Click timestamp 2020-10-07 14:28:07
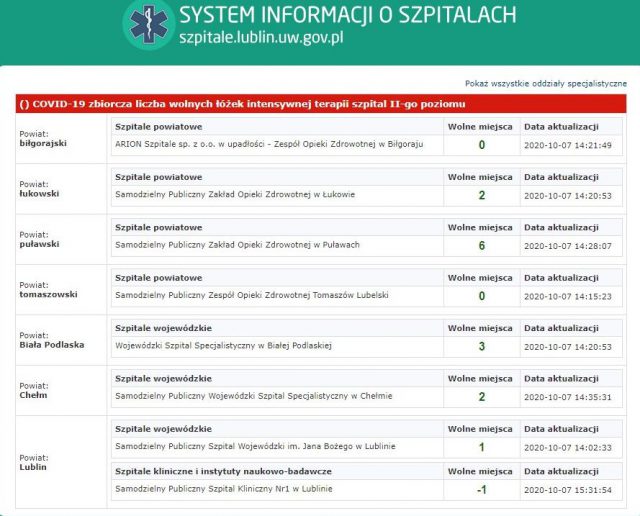 pos(568,246)
